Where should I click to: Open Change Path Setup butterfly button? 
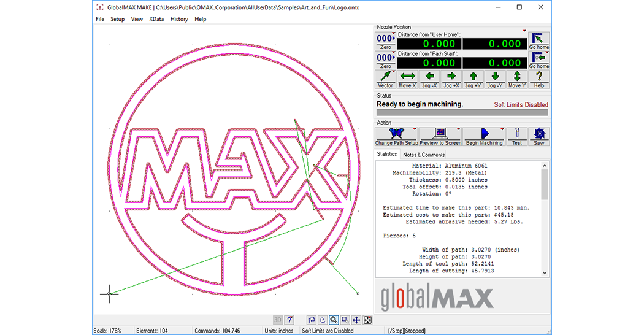pos(396,136)
